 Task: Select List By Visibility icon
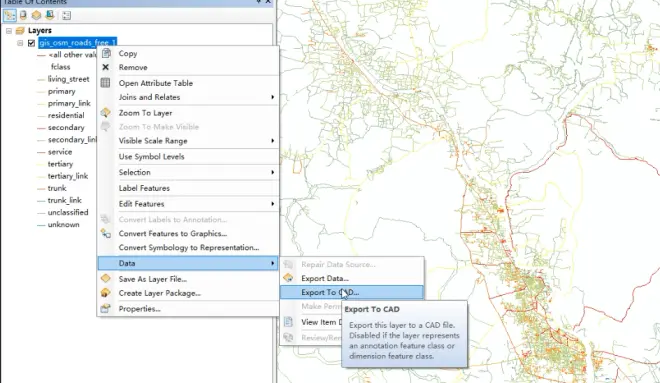(x=37, y=16)
